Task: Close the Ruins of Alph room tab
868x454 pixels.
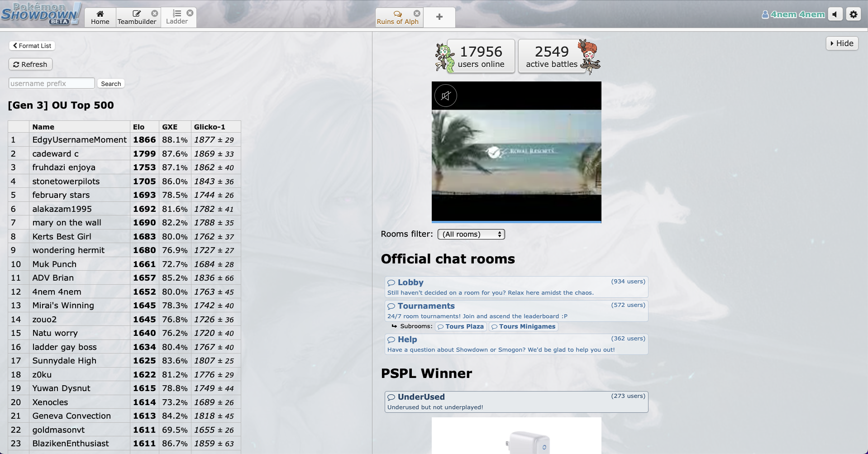Action: point(417,13)
